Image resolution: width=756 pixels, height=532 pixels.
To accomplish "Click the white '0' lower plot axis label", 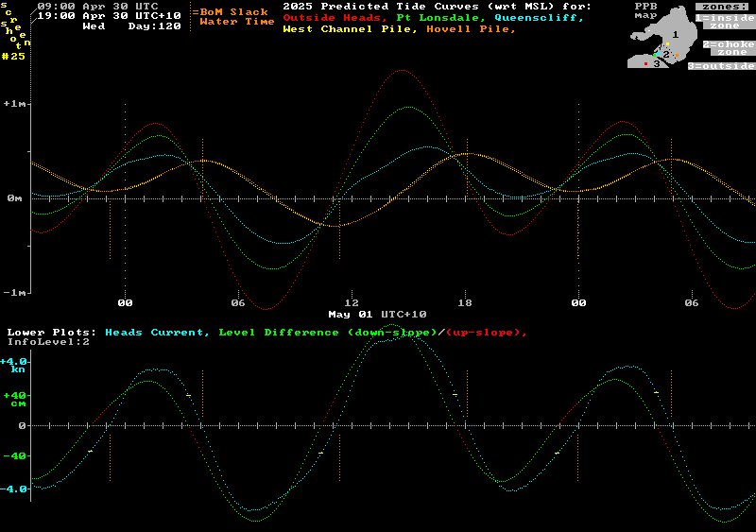I will [22, 426].
